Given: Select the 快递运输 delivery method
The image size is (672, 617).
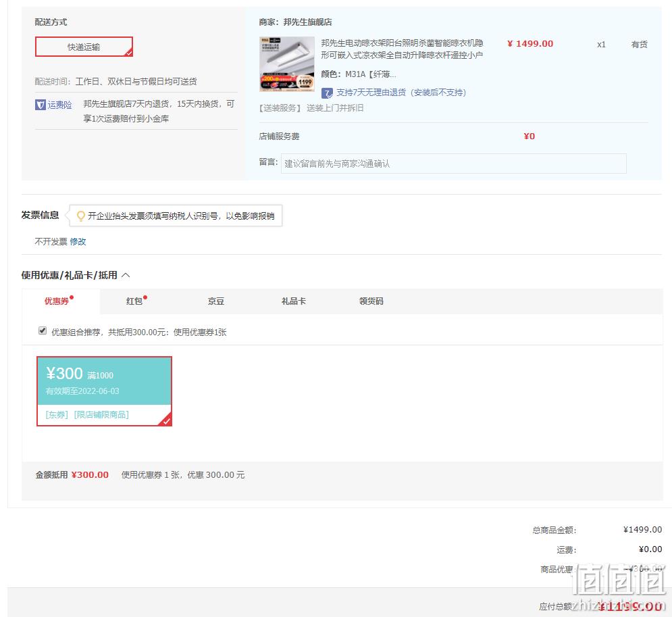Looking at the screenshot, I should (84, 47).
